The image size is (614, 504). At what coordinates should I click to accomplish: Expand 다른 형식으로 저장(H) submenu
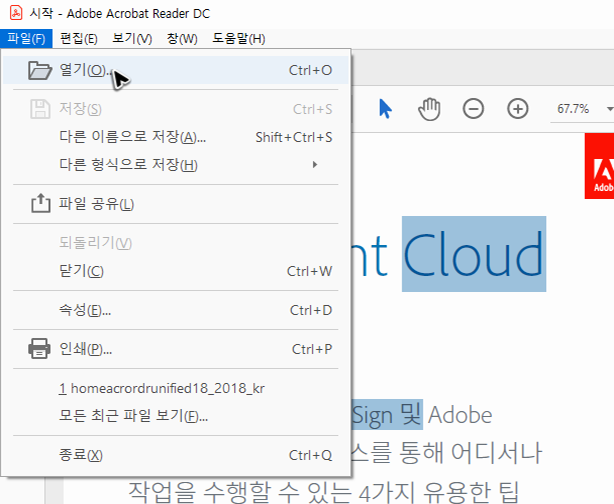[x=176, y=164]
